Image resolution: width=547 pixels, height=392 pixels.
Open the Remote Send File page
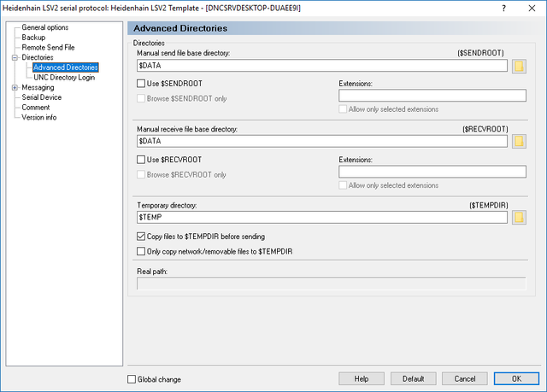point(48,47)
